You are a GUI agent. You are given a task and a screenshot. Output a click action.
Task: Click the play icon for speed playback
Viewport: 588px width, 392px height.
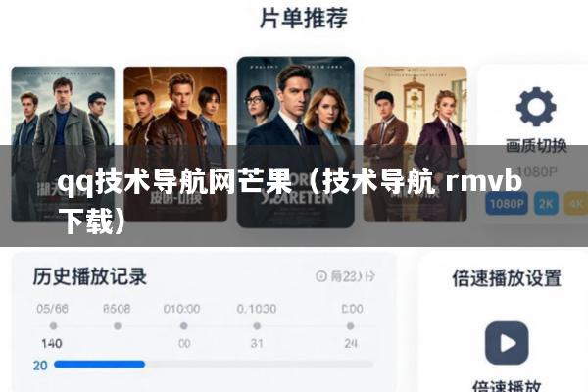click(507, 343)
